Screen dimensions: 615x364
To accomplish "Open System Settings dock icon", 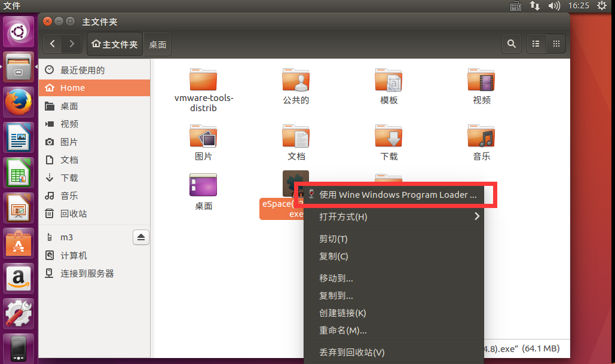I will point(19,314).
